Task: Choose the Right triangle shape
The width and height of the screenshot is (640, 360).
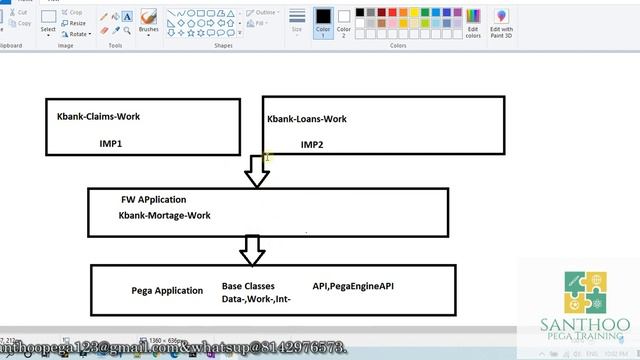Action: pyautogui.click(x=171, y=23)
